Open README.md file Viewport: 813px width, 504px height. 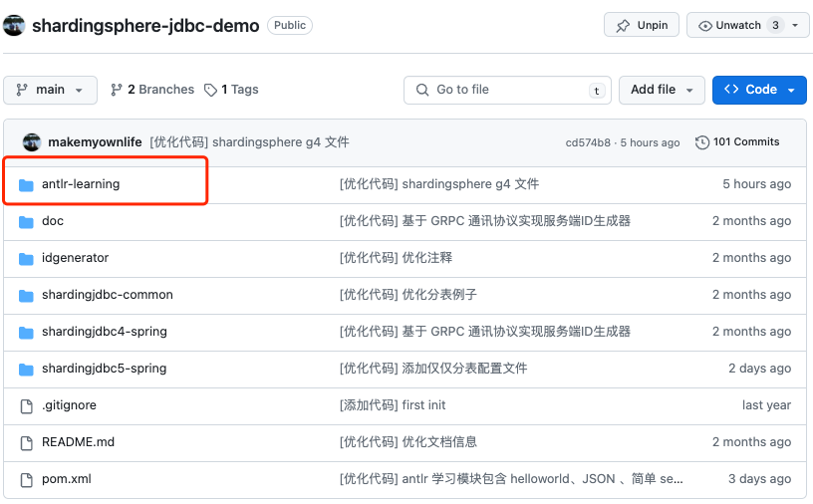pos(78,442)
